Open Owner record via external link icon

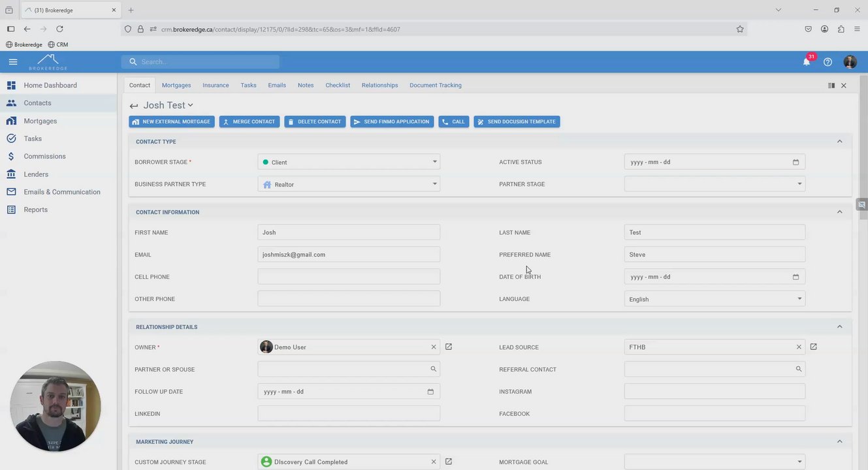(x=449, y=347)
